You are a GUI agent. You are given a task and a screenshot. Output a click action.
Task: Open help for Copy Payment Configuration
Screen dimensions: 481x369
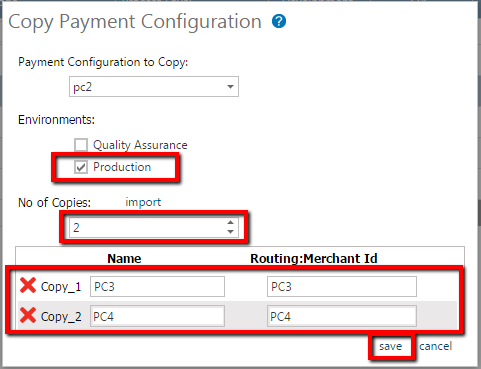(279, 22)
